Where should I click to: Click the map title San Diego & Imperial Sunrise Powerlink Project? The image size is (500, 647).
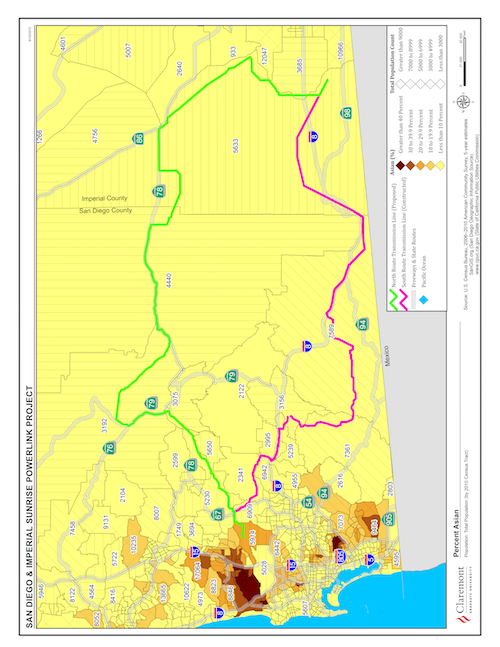click(29, 507)
